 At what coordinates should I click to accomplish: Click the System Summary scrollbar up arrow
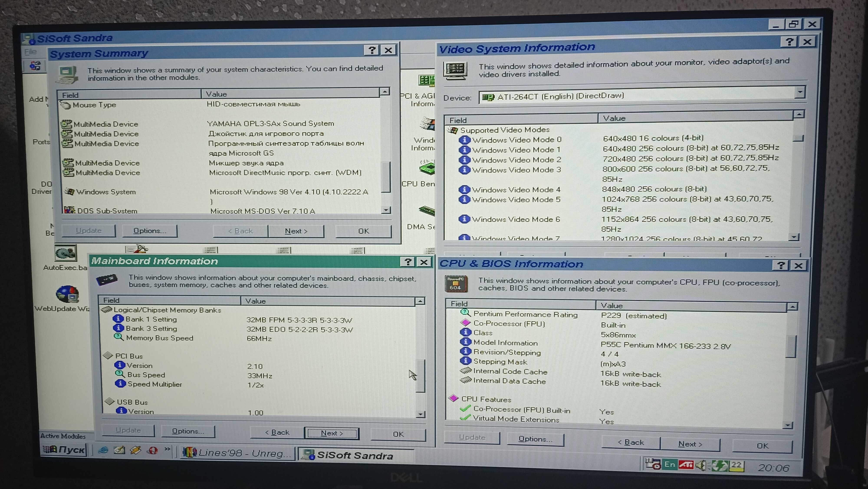pyautogui.click(x=385, y=91)
